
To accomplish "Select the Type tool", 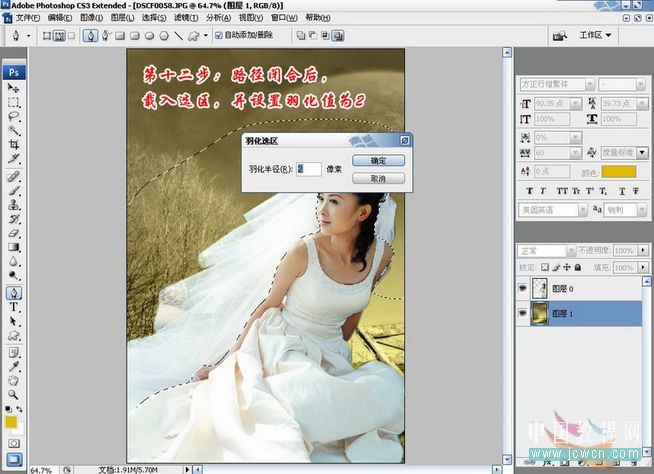I will 14,308.
